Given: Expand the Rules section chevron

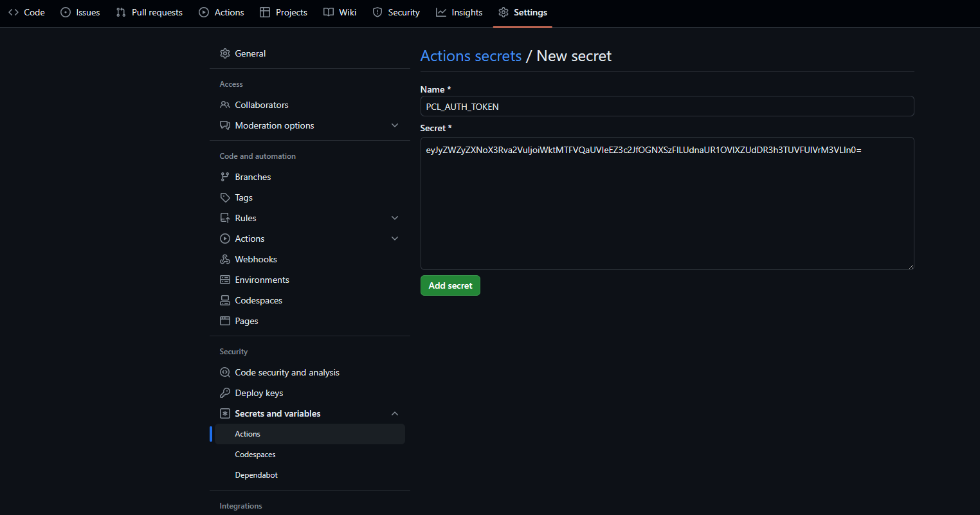Looking at the screenshot, I should click(x=395, y=218).
